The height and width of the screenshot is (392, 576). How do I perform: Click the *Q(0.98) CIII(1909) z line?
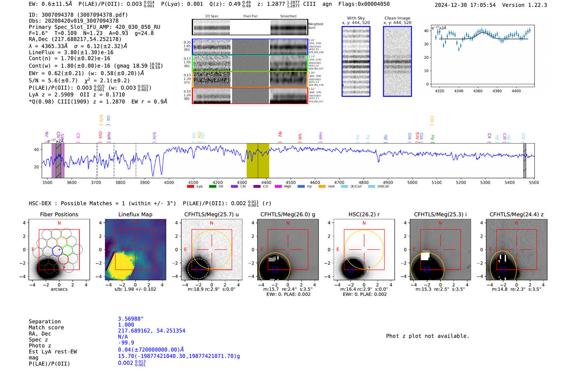pos(98,101)
